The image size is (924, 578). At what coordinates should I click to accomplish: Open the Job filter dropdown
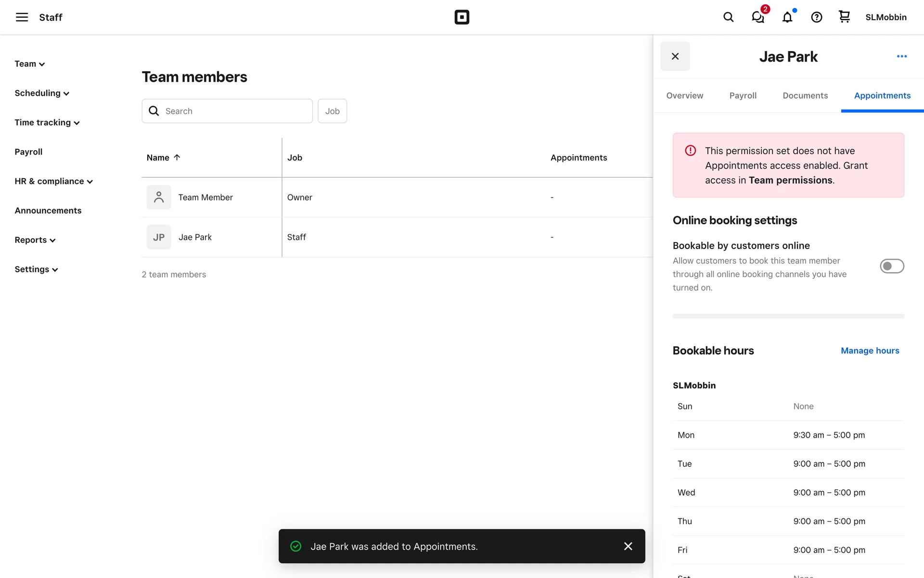(x=332, y=111)
